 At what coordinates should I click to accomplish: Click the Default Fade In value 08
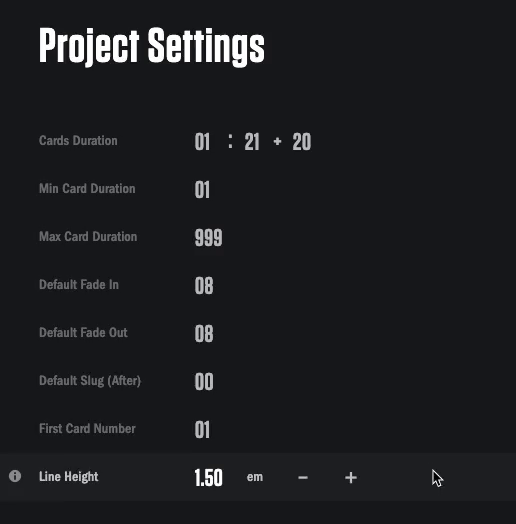tap(204, 286)
